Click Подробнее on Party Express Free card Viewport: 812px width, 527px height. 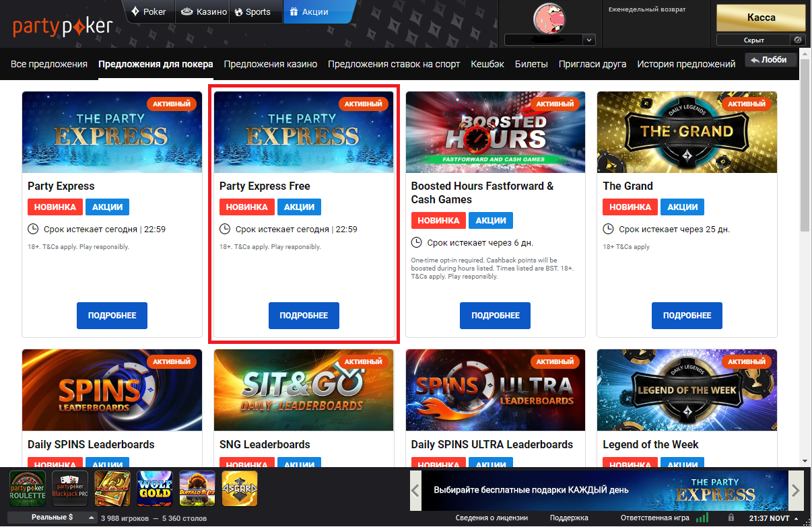pyautogui.click(x=304, y=316)
